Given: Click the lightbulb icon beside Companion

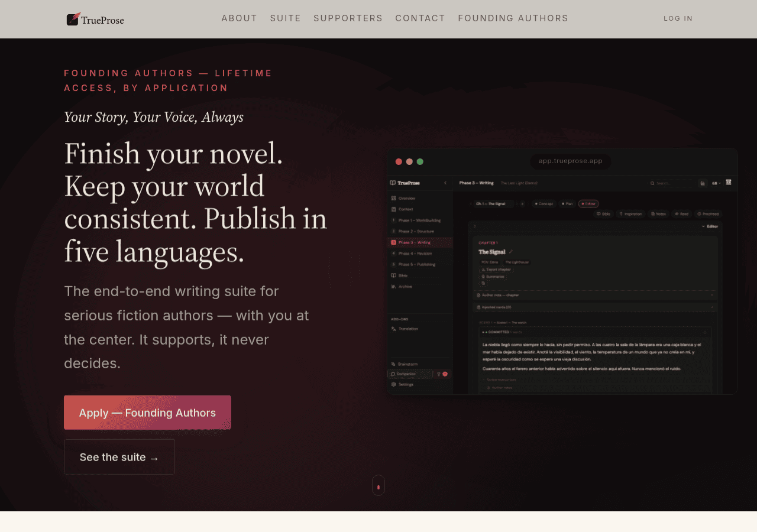Looking at the screenshot, I should click(x=439, y=374).
